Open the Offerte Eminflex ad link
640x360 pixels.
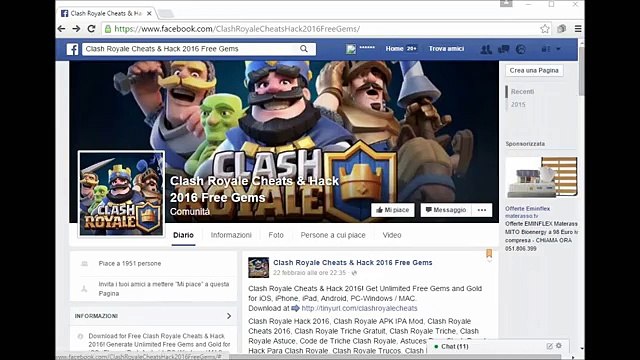click(527, 209)
